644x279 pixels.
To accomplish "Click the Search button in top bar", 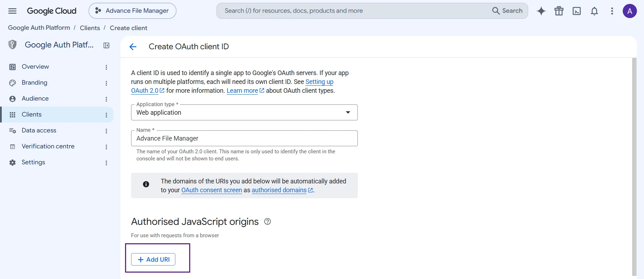I will (507, 11).
